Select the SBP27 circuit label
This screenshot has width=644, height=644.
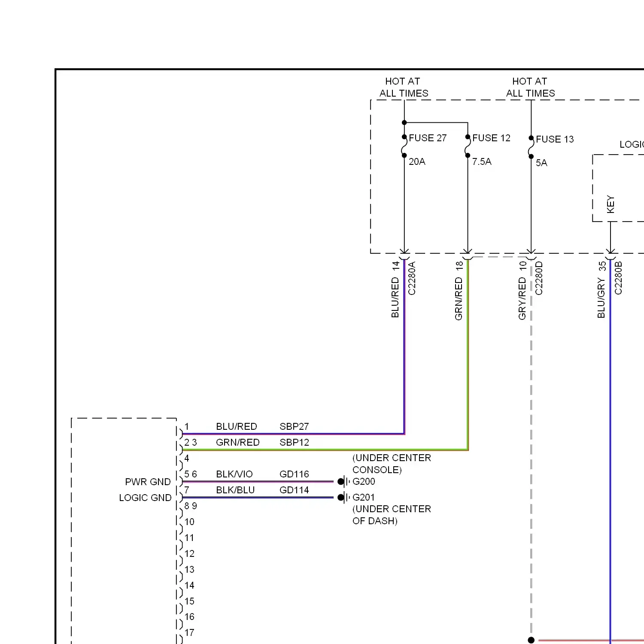[294, 426]
